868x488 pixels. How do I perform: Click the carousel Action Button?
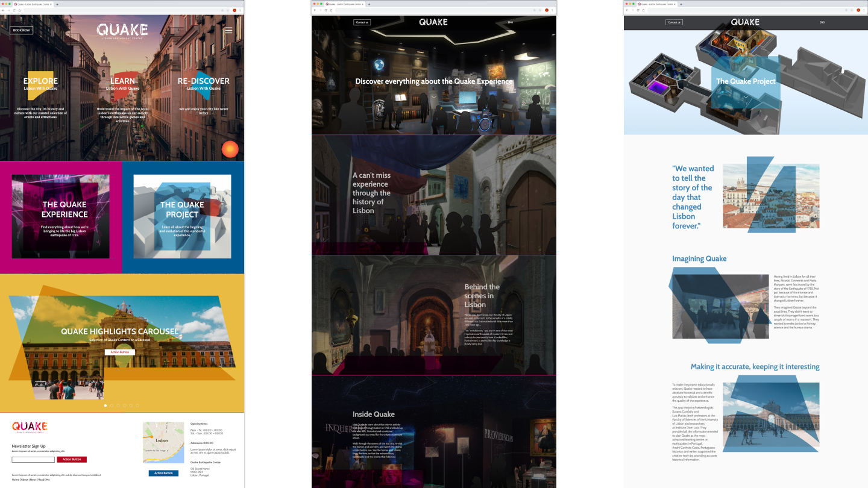tap(119, 352)
